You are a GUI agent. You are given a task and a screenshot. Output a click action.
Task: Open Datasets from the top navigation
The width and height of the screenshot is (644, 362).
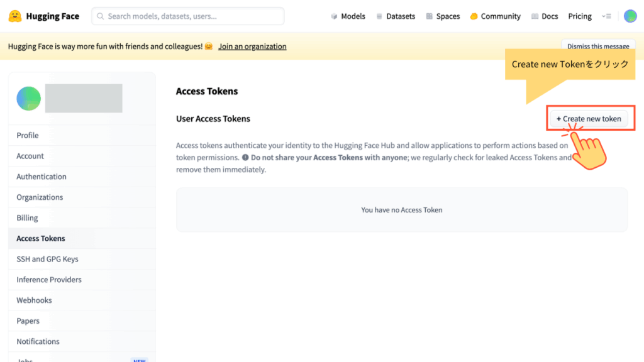396,16
